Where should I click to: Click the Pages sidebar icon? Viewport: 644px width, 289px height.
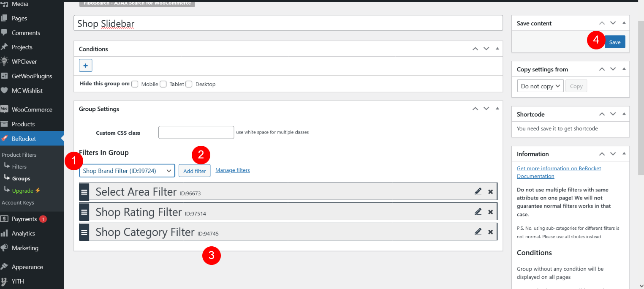tap(4, 18)
